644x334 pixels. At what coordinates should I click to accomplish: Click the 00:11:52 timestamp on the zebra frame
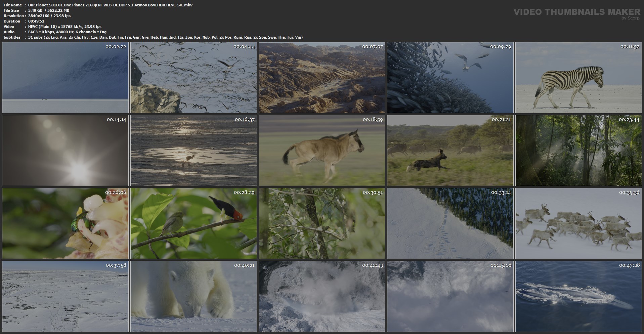629,47
